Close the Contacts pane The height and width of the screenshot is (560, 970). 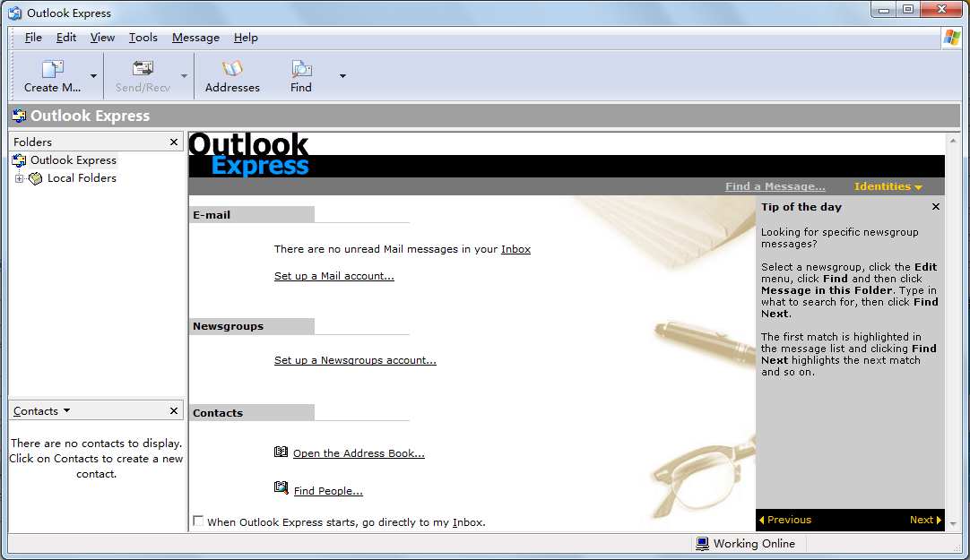point(174,411)
